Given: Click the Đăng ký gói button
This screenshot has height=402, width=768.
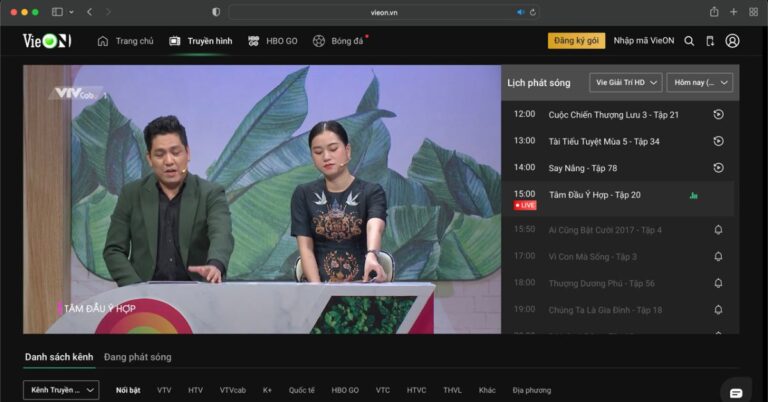Looking at the screenshot, I should [x=576, y=41].
